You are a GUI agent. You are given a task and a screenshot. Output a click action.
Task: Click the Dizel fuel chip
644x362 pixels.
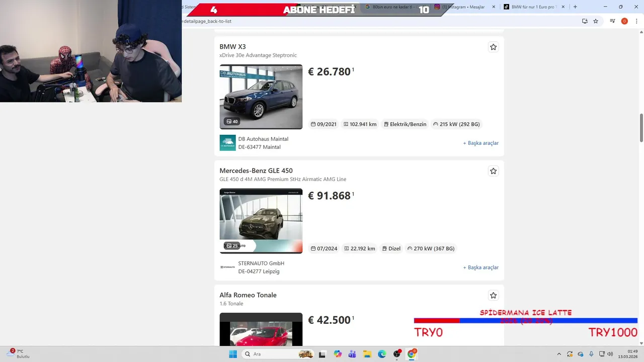pyautogui.click(x=391, y=248)
